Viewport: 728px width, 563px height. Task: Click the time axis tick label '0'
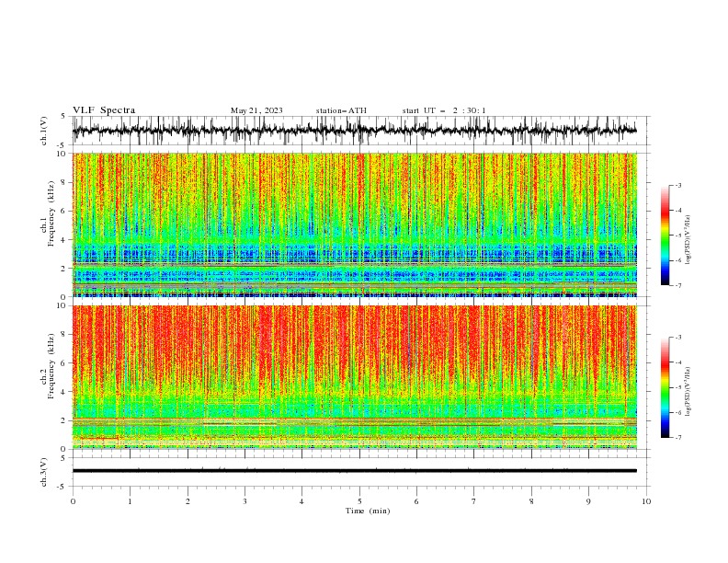pyautogui.click(x=73, y=501)
